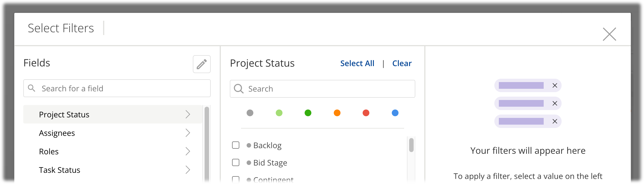Expand the Task Status field chevron
Image resolution: width=644 pixels, height=184 pixels.
coord(188,170)
